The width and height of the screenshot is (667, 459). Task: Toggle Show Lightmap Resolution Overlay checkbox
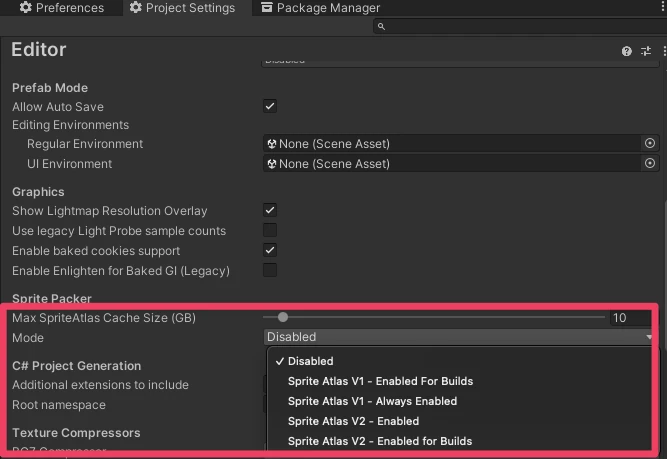point(270,210)
